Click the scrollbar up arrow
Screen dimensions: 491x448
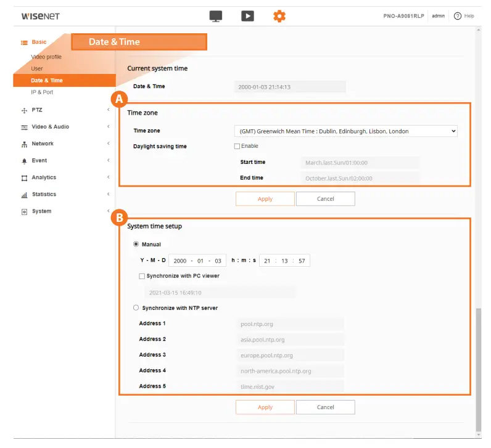[x=479, y=30]
